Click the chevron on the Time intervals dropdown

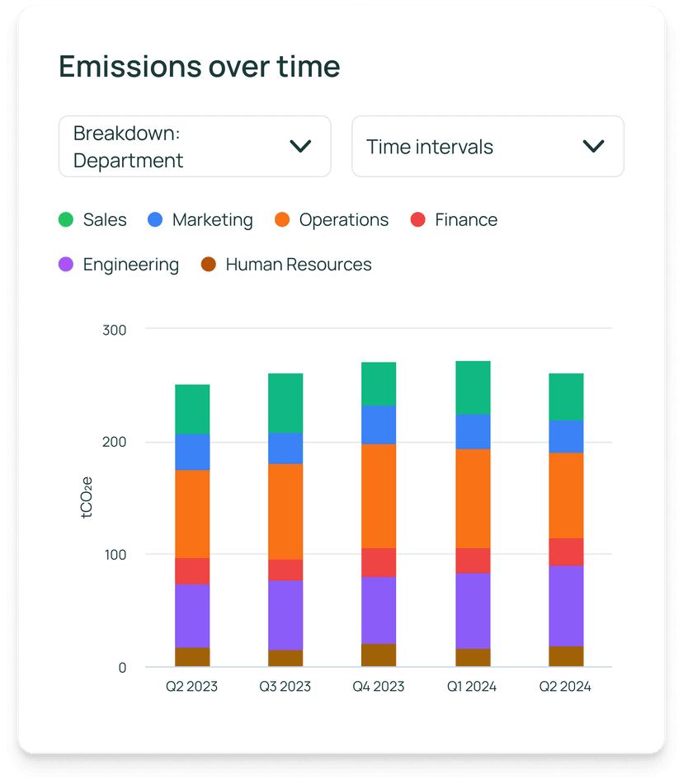pyautogui.click(x=592, y=146)
